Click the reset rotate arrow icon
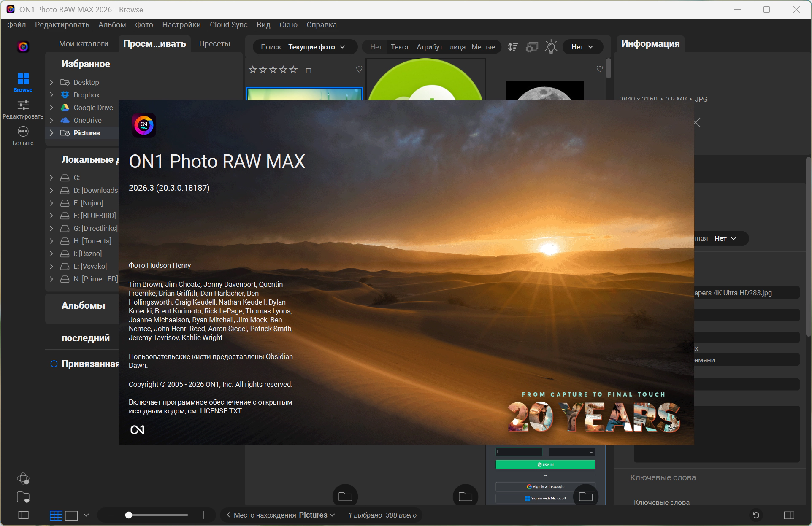 tap(756, 515)
